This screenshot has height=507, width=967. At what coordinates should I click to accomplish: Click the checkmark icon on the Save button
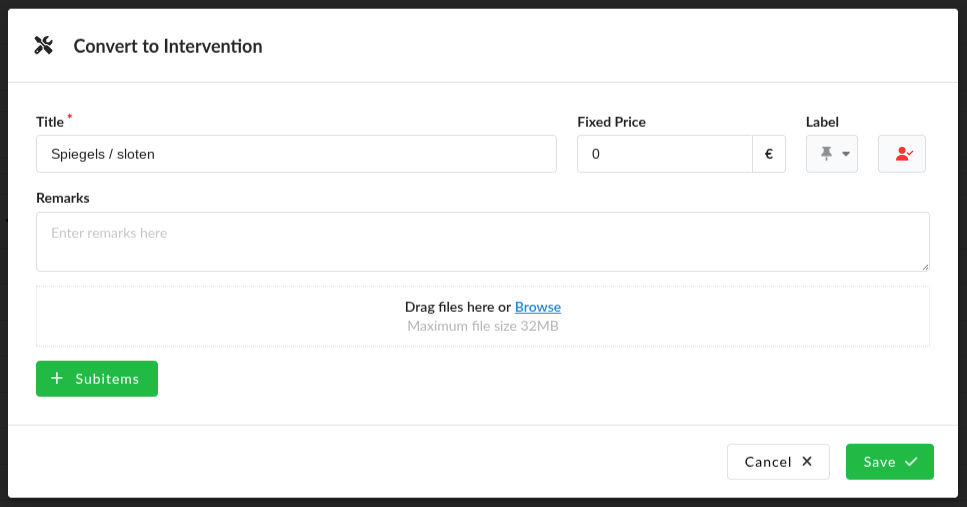pos(911,462)
